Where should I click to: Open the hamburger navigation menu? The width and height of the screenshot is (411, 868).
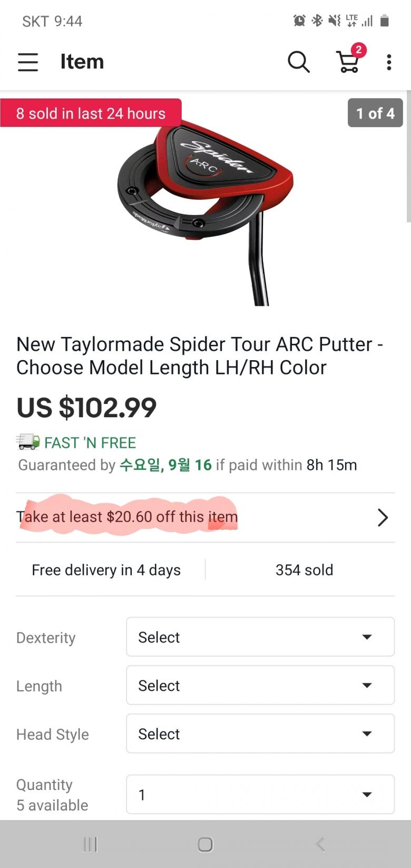pos(28,62)
